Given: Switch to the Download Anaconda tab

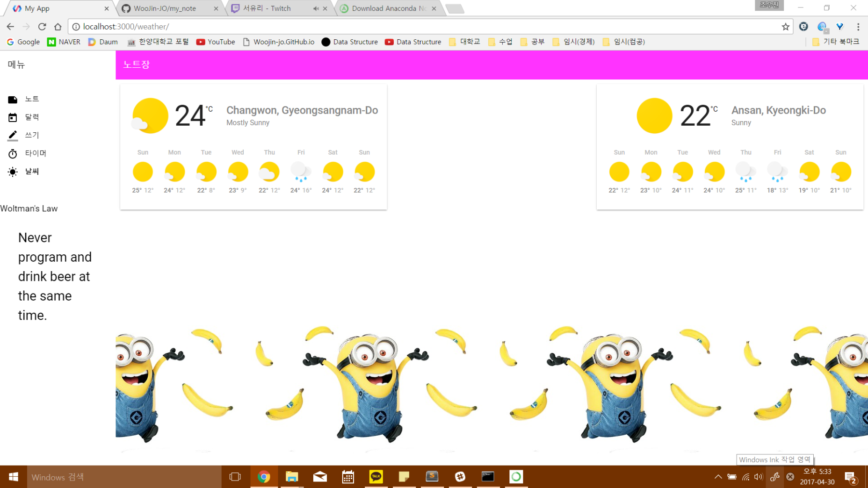Looking at the screenshot, I should pos(389,8).
